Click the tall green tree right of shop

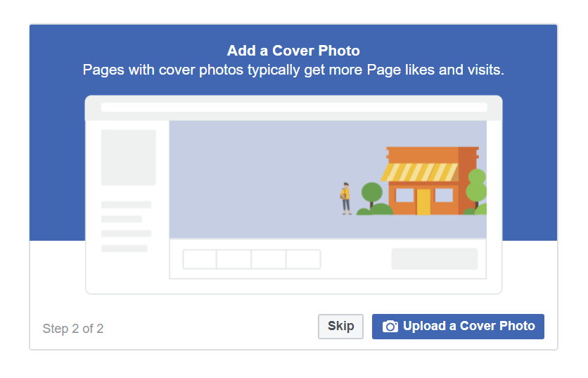point(477,188)
